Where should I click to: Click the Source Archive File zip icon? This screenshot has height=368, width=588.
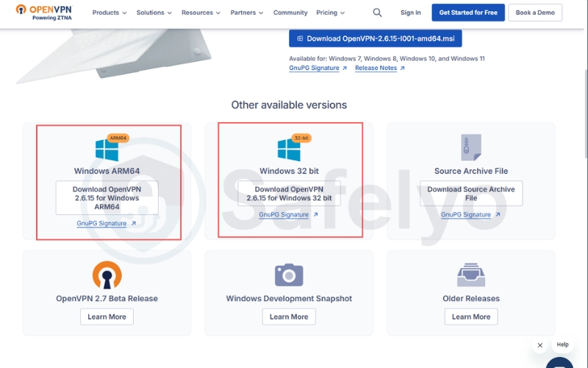[x=471, y=147]
